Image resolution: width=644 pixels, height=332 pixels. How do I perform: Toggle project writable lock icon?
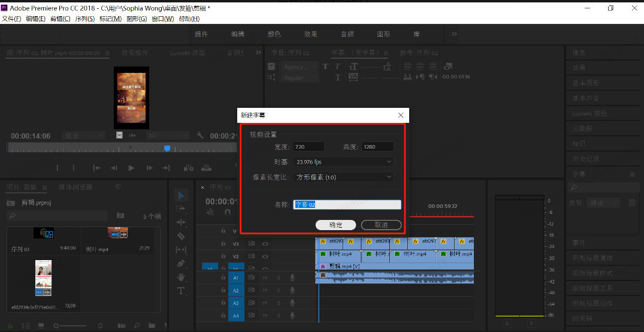coord(10,326)
